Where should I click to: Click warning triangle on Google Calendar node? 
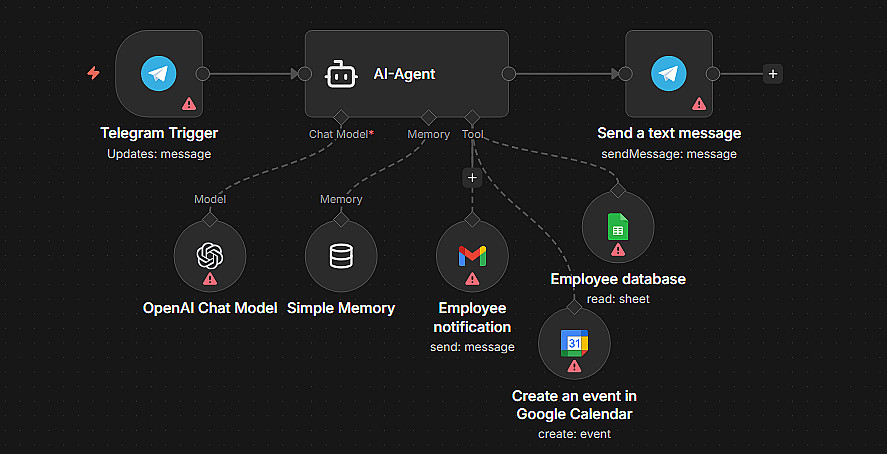pos(574,366)
